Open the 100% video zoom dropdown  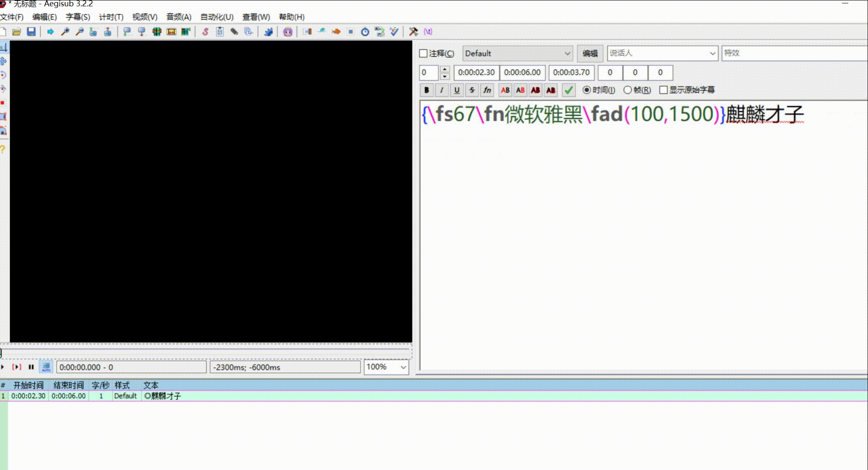pos(403,368)
